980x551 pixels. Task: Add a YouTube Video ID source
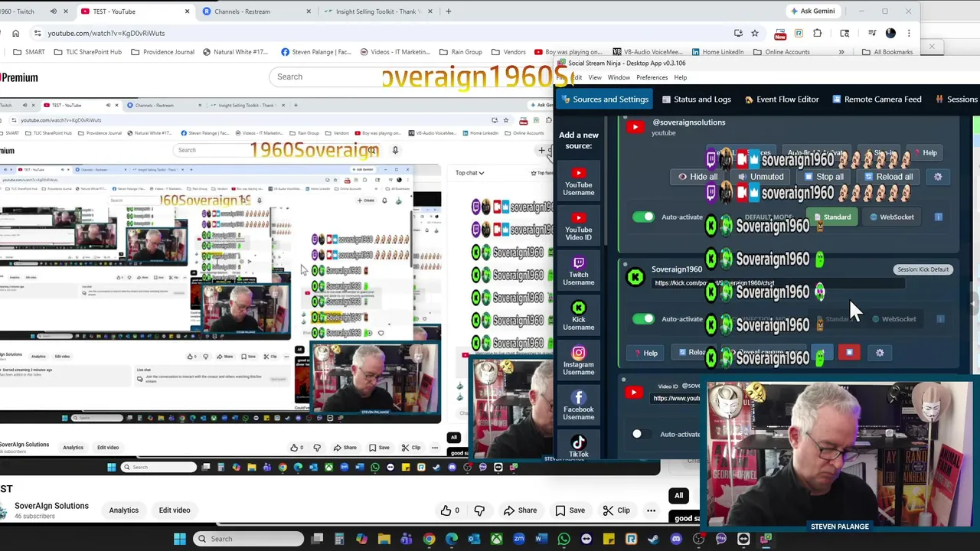pyautogui.click(x=579, y=226)
